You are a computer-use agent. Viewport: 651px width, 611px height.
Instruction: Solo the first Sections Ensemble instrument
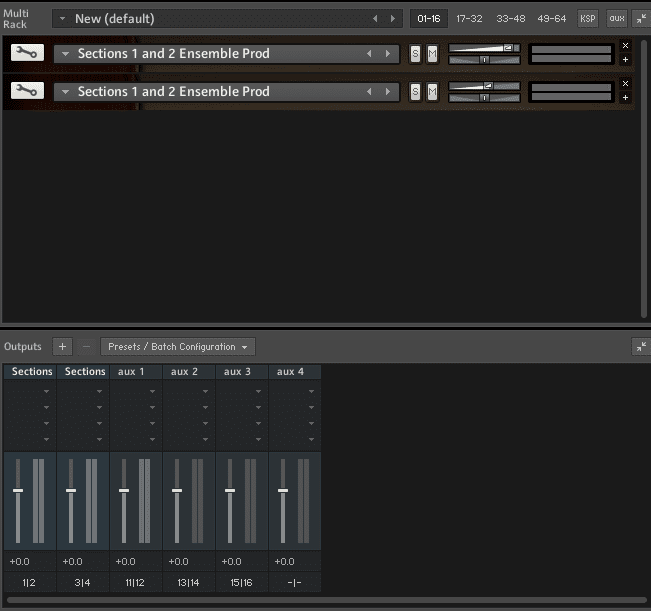(415, 54)
